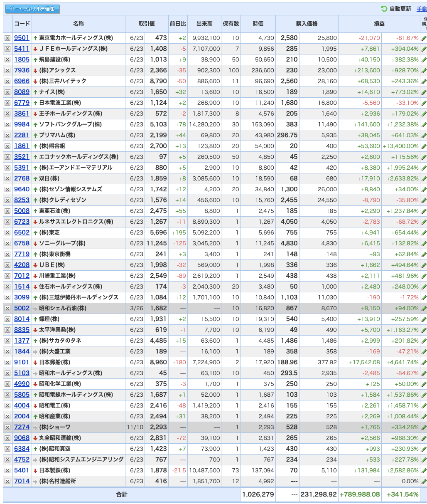
Task: Delete row 9501 東京電力ホールディングス with X icon
Action: pos(7,38)
